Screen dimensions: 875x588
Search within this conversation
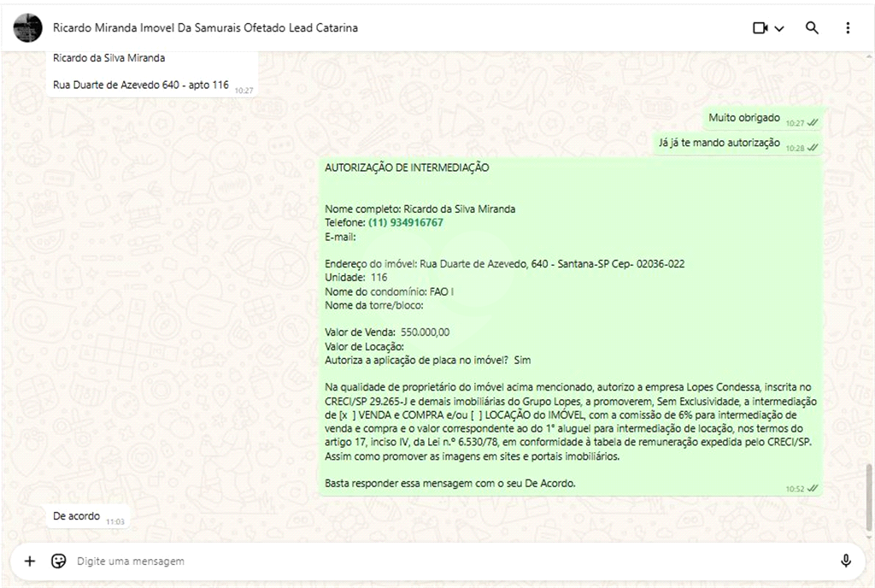coord(812,28)
